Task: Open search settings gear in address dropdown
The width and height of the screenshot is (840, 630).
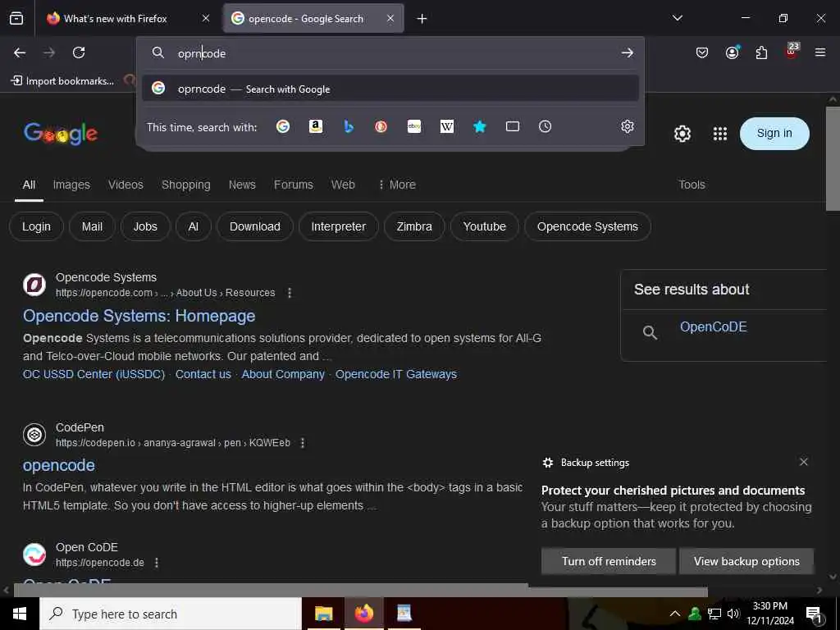Action: pyautogui.click(x=628, y=126)
